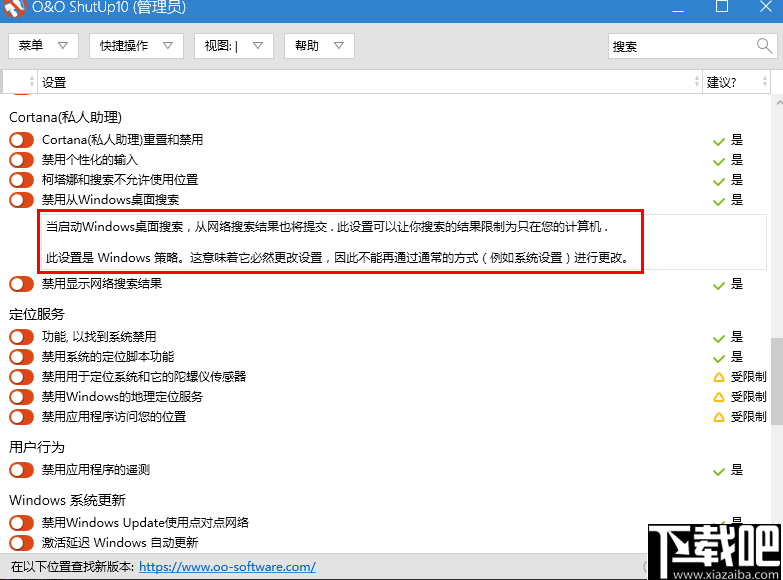Click green checkmark for 禁用个性化的输入 row
783x580 pixels.
[719, 161]
